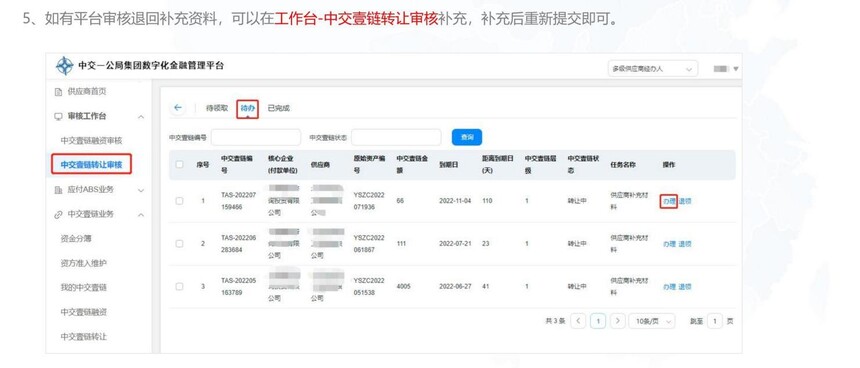Open the 10条/页 page size dropdown
This screenshot has width=860, height=368.
pos(652,321)
